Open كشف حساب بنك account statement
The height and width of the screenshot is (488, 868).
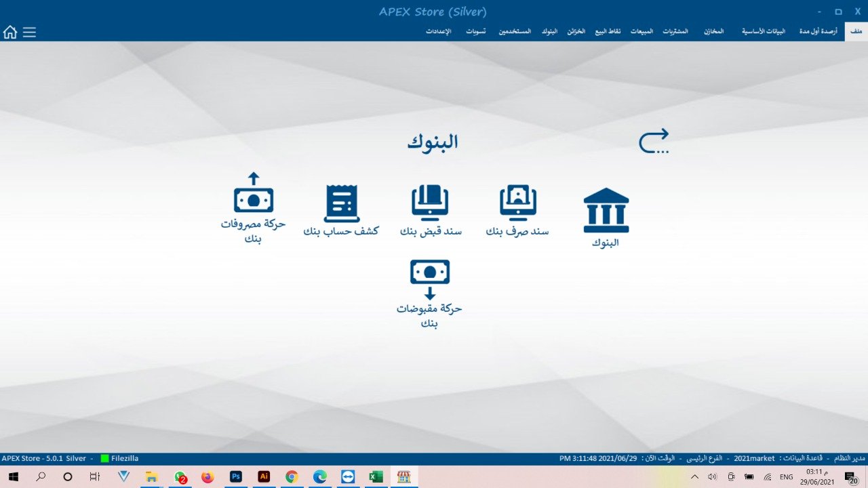(341, 205)
